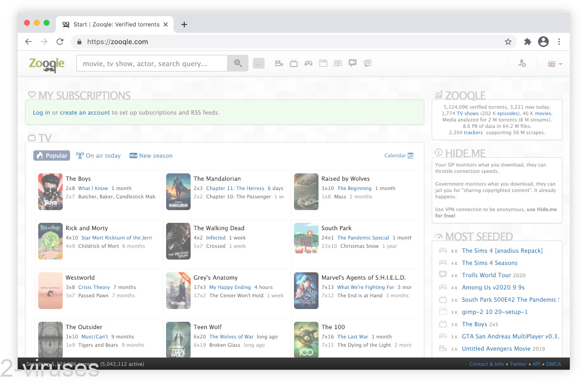588x382 pixels.
Task: Open the Twitter footer link
Action: (x=518, y=364)
